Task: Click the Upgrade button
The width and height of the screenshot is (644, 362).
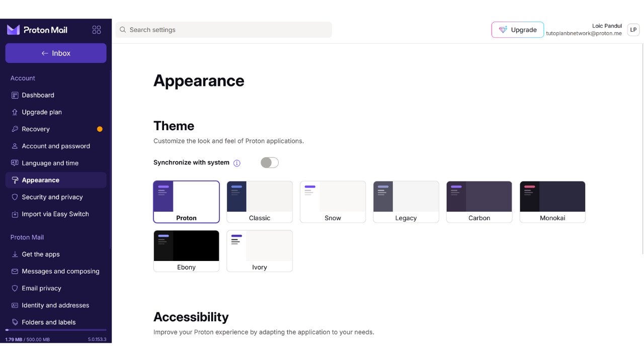Action: 517,30
